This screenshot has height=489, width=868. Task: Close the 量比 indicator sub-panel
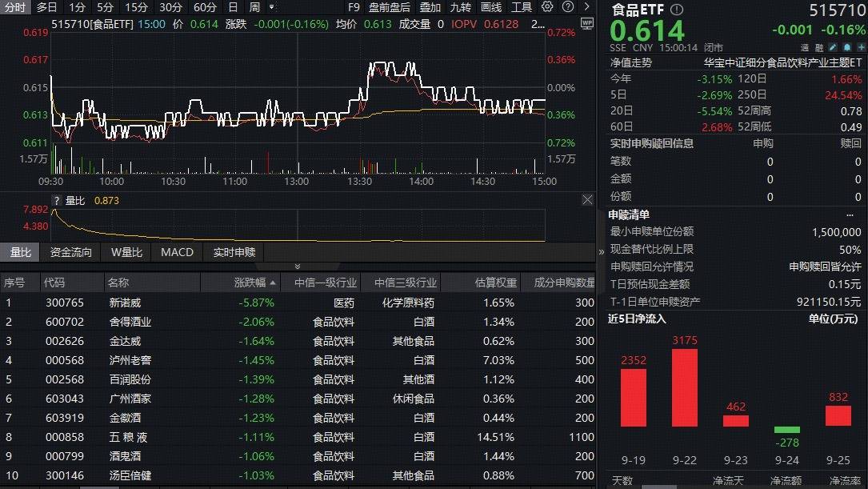pos(587,200)
